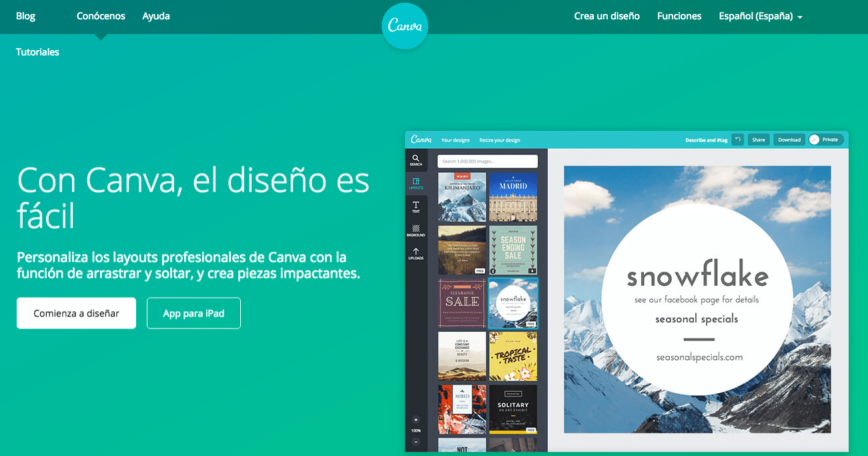Image resolution: width=868 pixels, height=456 pixels.
Task: Click the round Canva logo in the header
Action: 405,26
